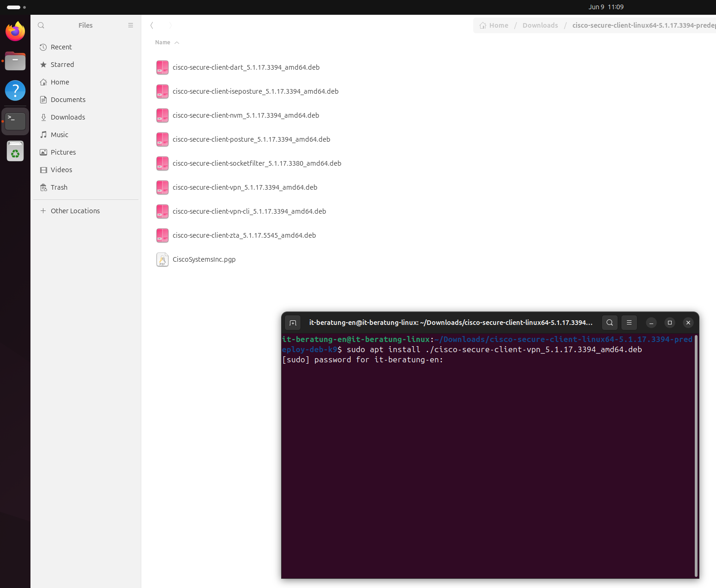
Task: Open Starred in the Files sidebar
Action: (x=86, y=65)
